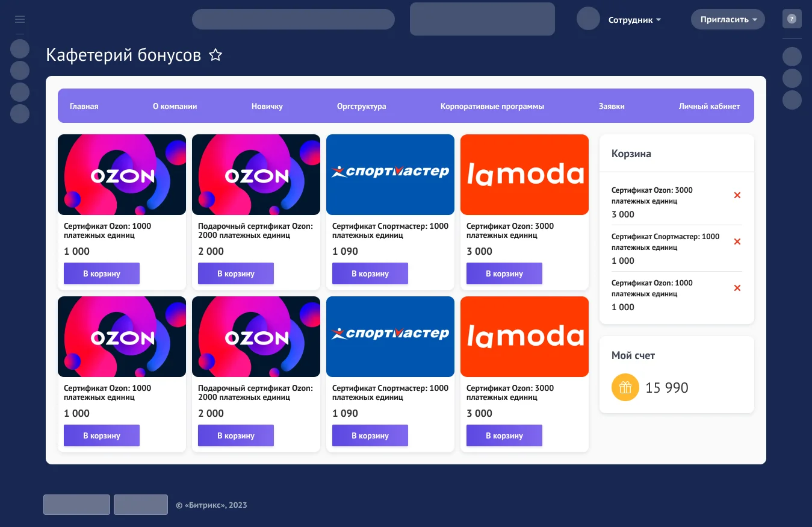Click the top-row price 1 090

click(x=345, y=251)
